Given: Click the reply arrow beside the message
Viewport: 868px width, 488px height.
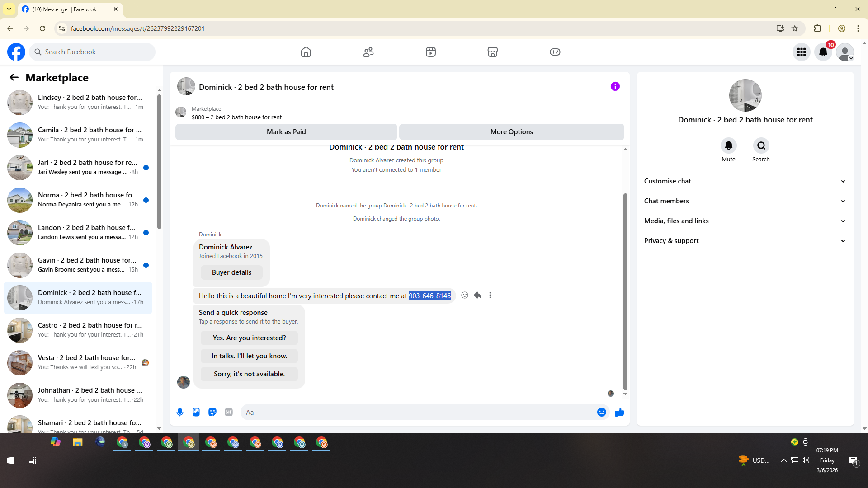Looking at the screenshot, I should pyautogui.click(x=477, y=296).
